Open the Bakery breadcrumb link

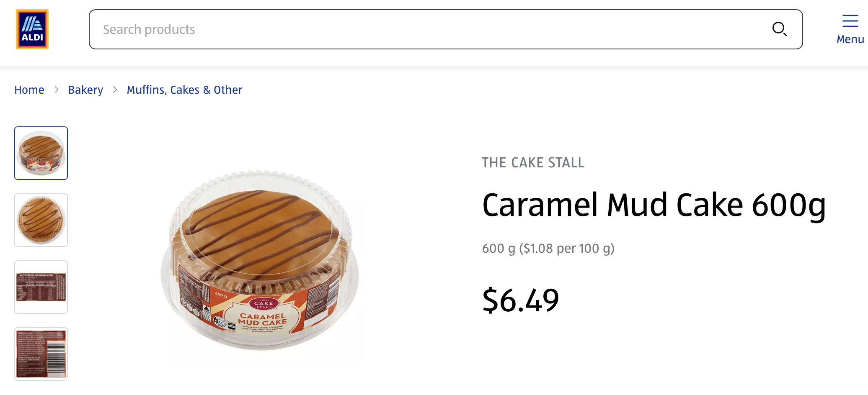tap(85, 90)
